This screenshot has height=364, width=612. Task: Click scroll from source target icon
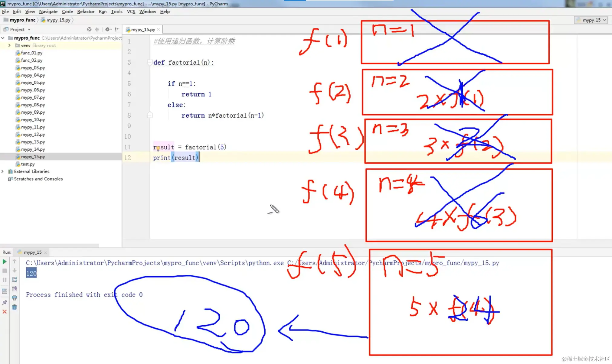(x=89, y=29)
